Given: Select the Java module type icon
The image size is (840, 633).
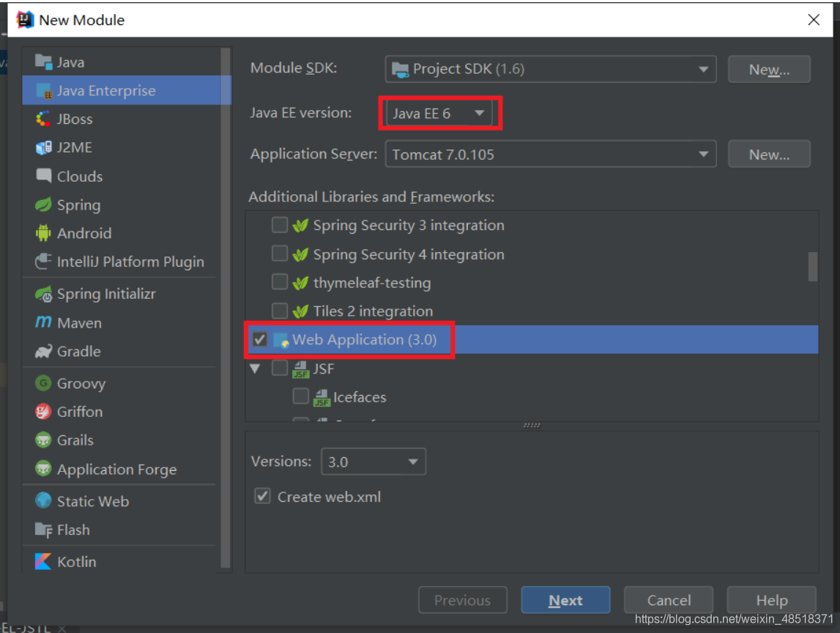Looking at the screenshot, I should click(43, 62).
